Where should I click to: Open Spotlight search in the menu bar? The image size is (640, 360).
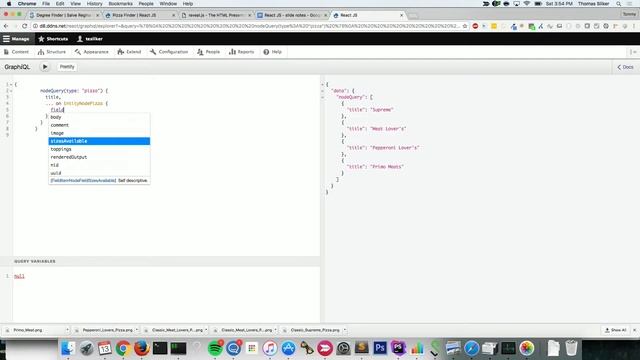coord(619,4)
